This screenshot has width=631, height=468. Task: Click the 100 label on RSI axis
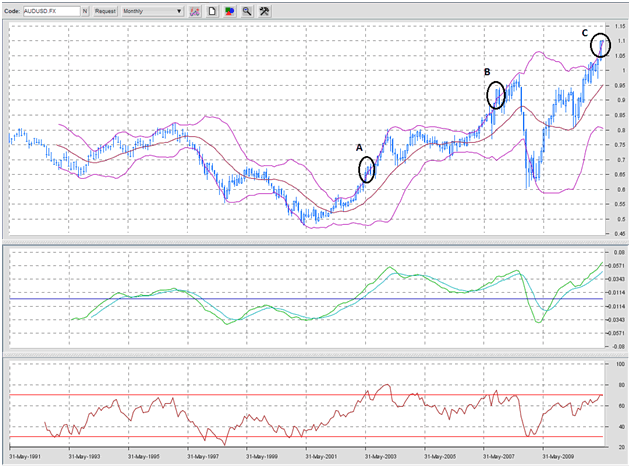pyautogui.click(x=620, y=366)
